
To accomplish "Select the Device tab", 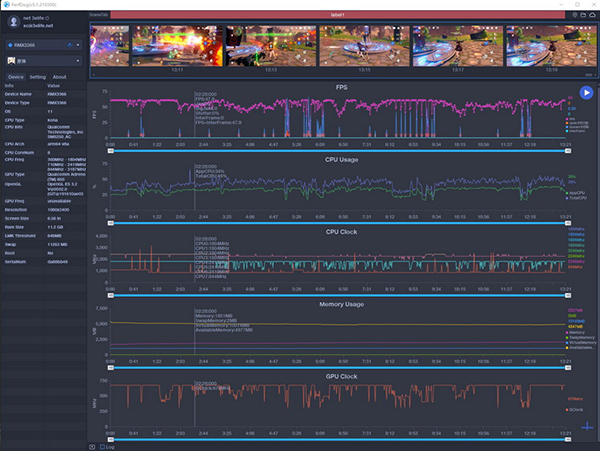I will point(15,76).
